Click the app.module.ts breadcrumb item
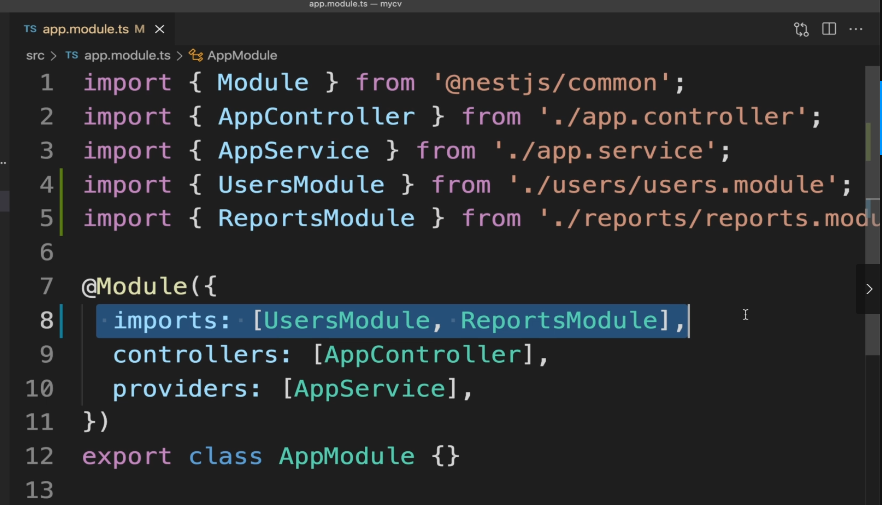Viewport: 882px width, 505px height. pos(127,56)
